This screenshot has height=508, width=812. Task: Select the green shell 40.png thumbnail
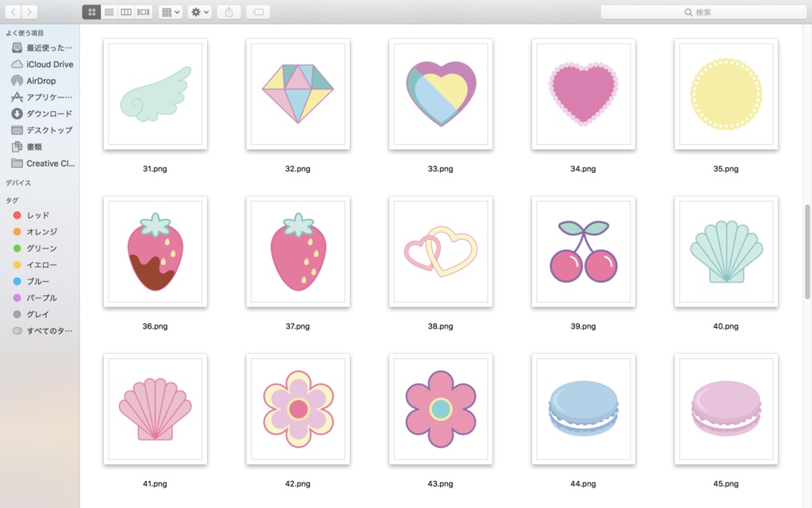click(726, 252)
